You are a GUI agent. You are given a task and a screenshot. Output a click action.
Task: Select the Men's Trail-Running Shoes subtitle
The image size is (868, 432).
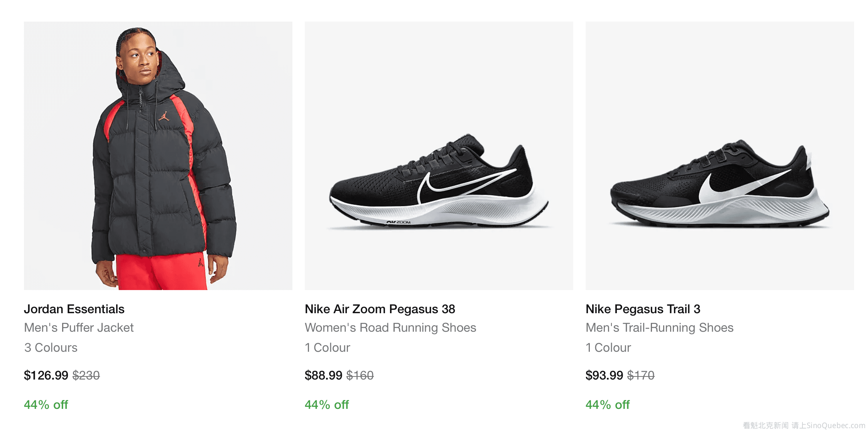(x=659, y=327)
